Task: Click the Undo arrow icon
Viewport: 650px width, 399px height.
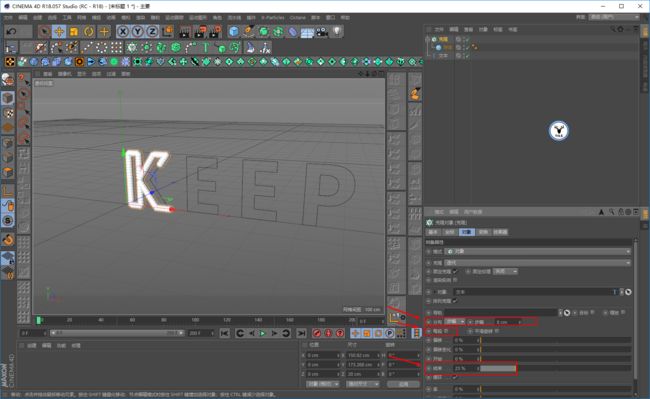Action: click(12, 31)
